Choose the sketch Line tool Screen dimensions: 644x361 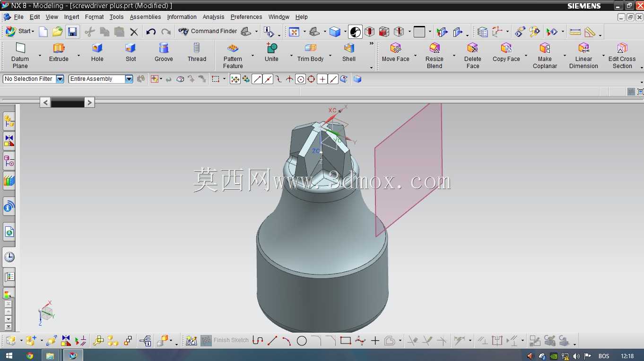[272, 341]
